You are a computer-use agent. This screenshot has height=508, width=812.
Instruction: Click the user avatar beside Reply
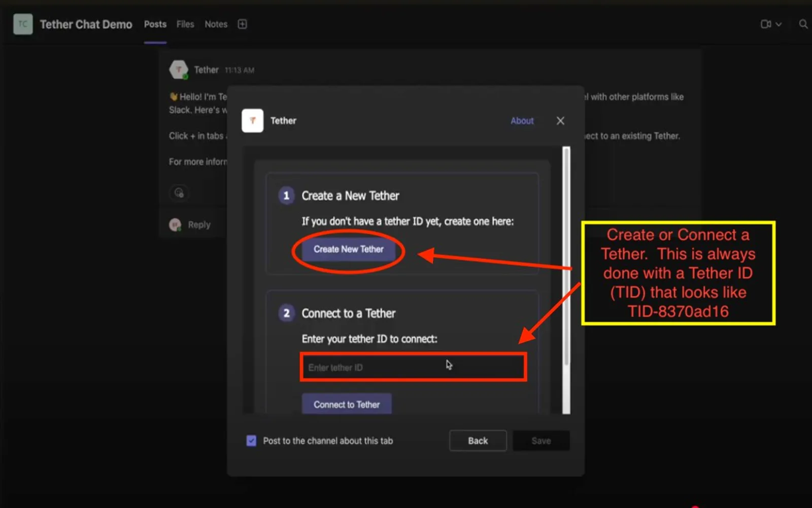(175, 225)
